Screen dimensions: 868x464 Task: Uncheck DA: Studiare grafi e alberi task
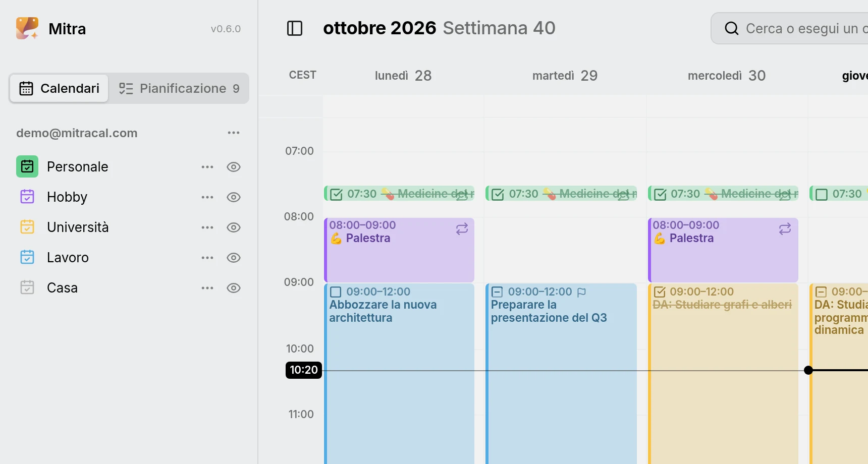point(659,292)
